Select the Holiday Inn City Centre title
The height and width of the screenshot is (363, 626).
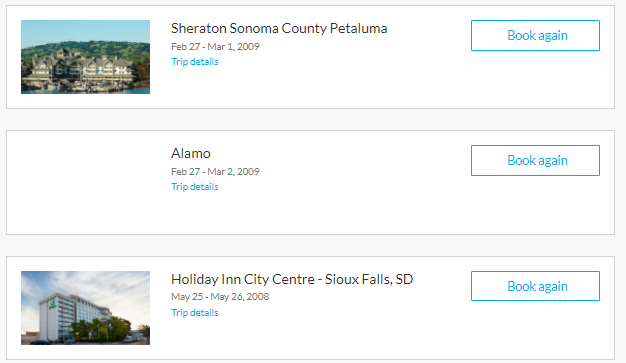click(292, 279)
